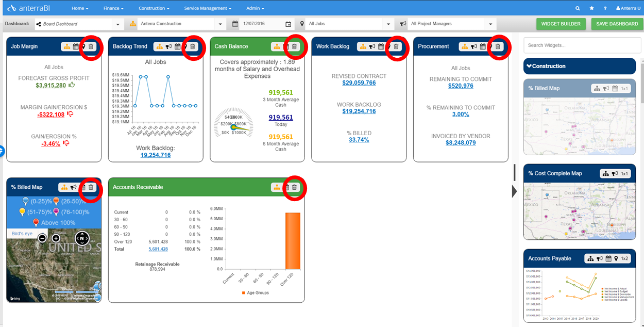Screen dimensions: 644x327
Task: Open the Construction menu
Action: pos(154,8)
